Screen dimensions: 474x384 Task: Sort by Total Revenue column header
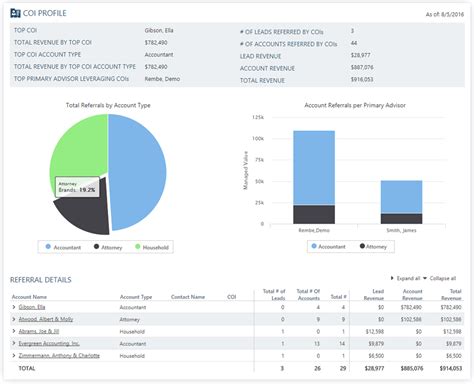coord(451,294)
